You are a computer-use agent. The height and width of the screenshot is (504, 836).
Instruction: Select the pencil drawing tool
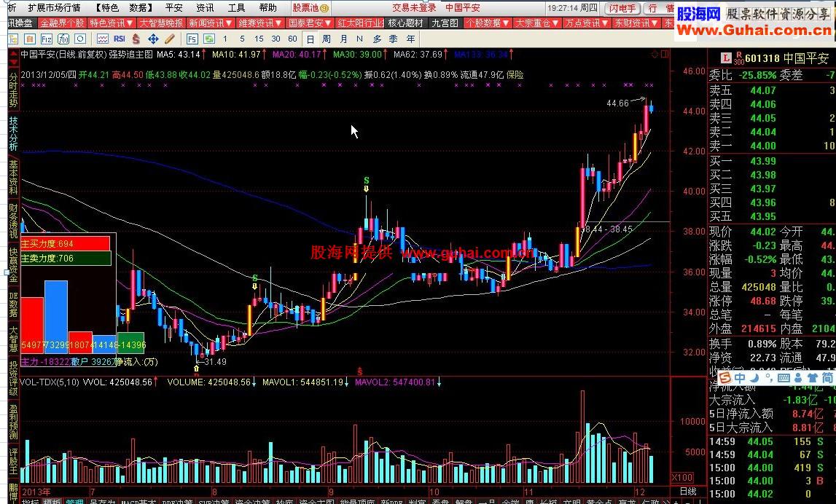click(x=170, y=39)
